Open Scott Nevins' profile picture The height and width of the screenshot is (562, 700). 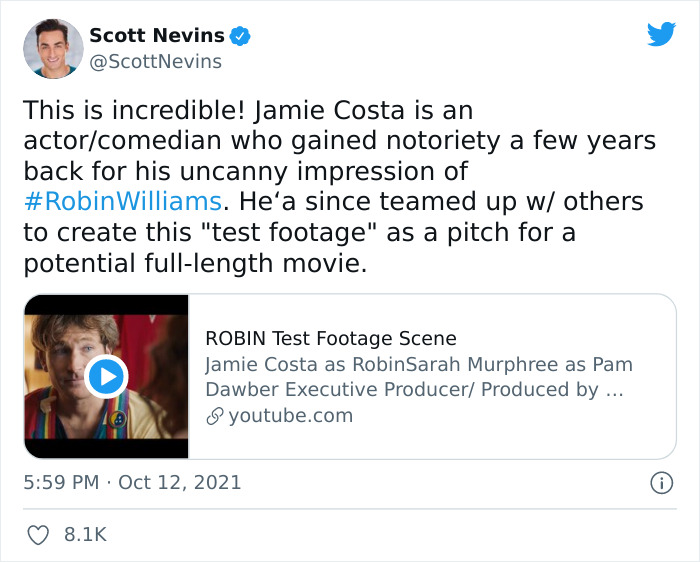tap(52, 48)
